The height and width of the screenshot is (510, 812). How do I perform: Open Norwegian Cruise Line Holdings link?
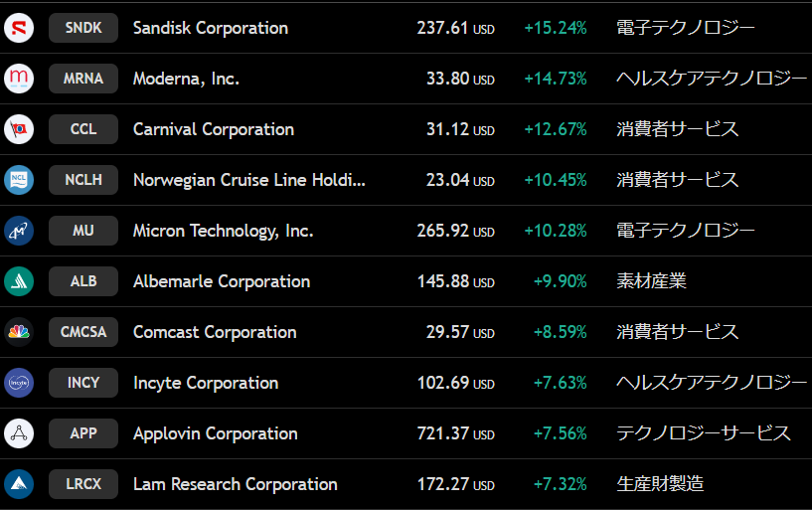click(x=248, y=180)
